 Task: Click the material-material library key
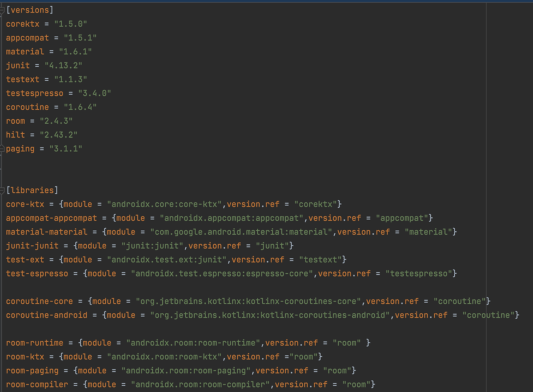[x=47, y=232]
